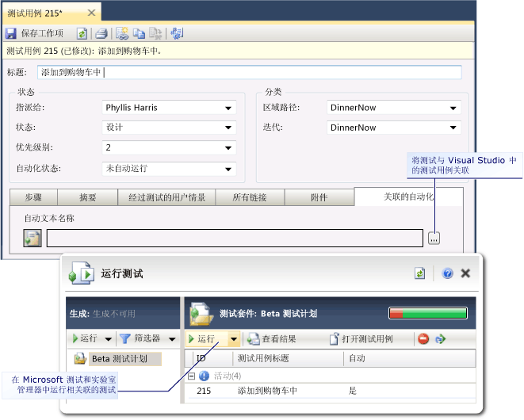This screenshot has height=420, width=524.
Task: Click the filter funnel icon
Action: pos(125,339)
